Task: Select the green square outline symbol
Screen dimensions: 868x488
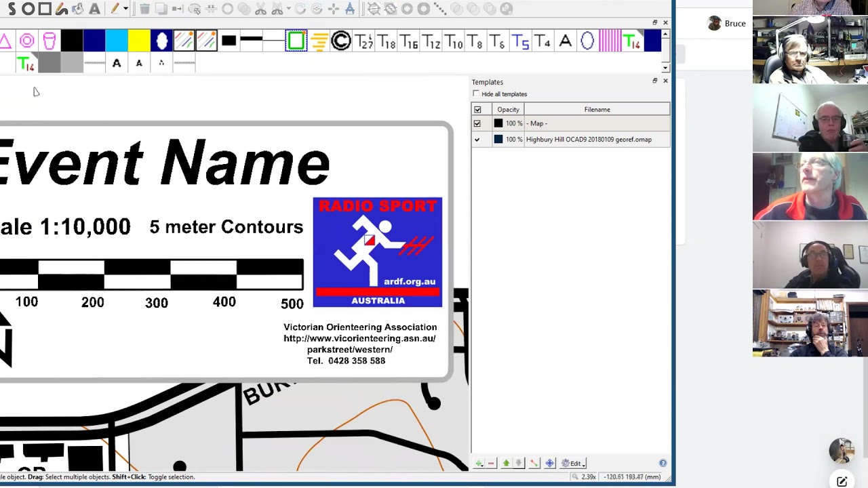Action: pos(296,41)
